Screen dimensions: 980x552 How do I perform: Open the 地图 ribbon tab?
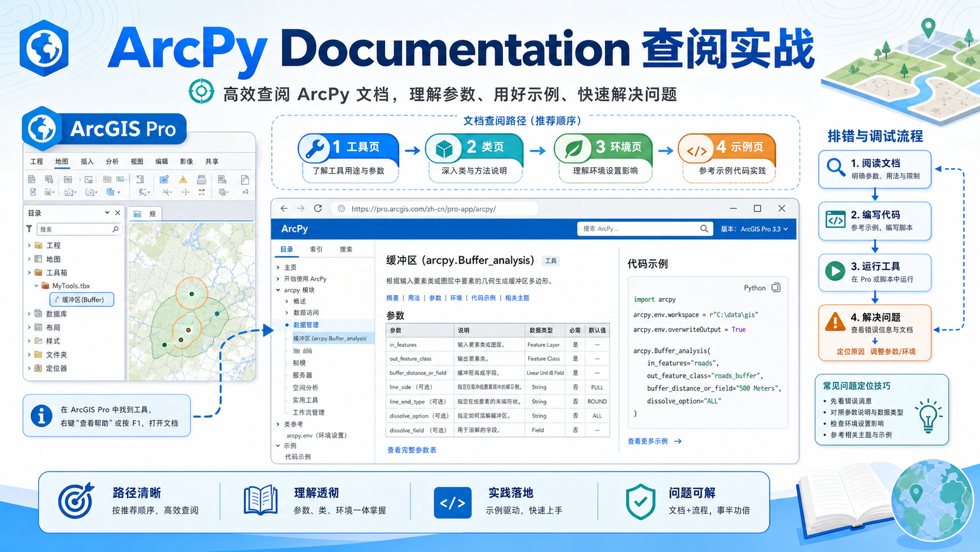(62, 161)
